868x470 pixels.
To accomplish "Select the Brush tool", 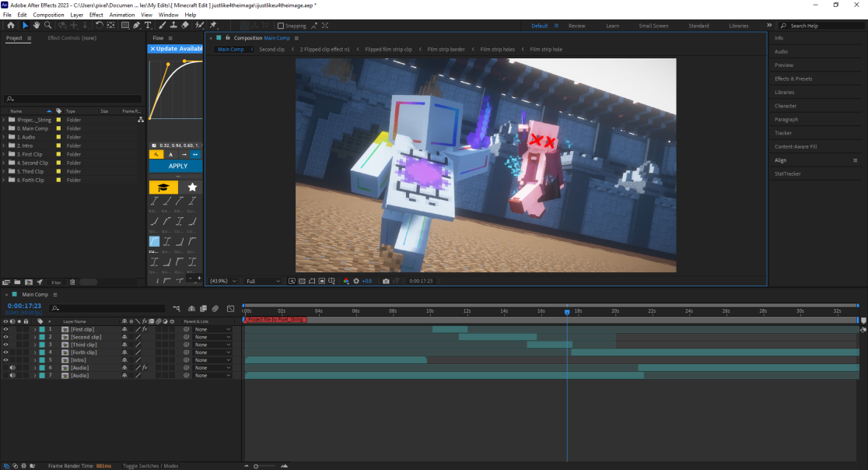I will coord(163,26).
